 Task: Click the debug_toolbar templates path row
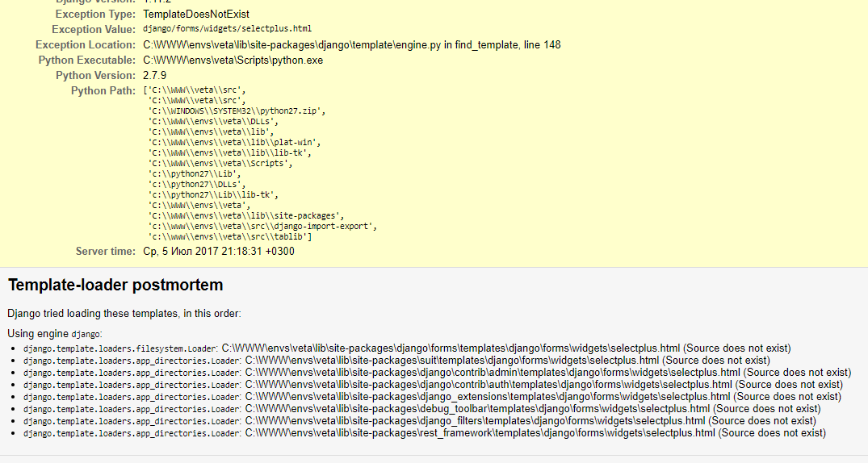(x=421, y=409)
